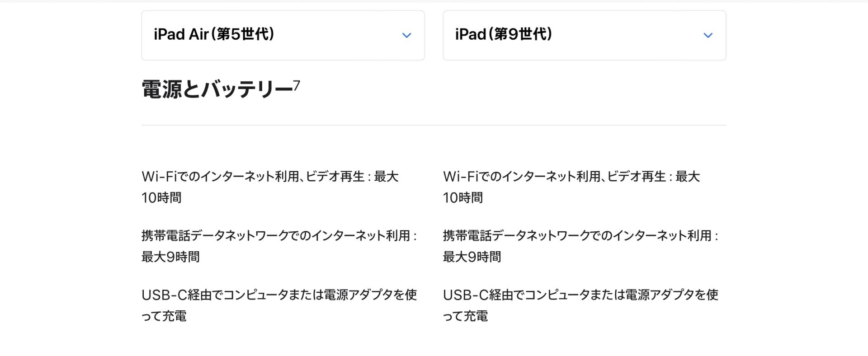Image resolution: width=868 pixels, height=356 pixels.
Task: Click footnote 7 beside 電源とバッテリー heading
Action: 297,85
